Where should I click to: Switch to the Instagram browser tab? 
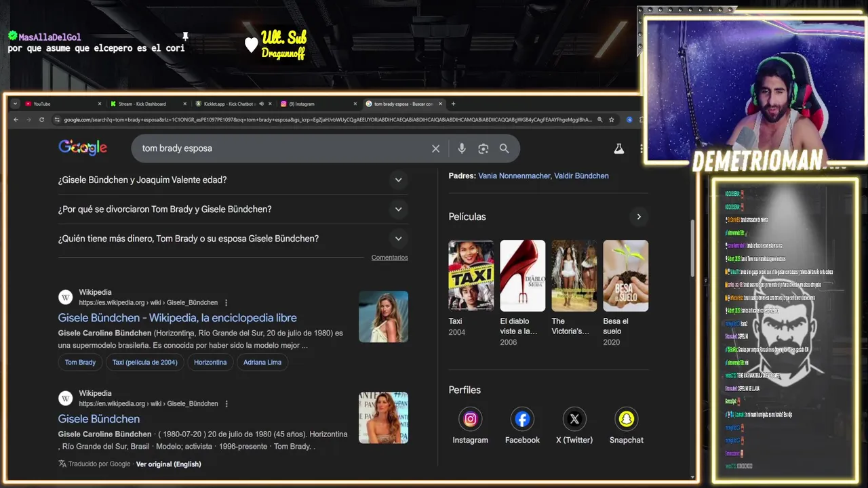(x=317, y=104)
